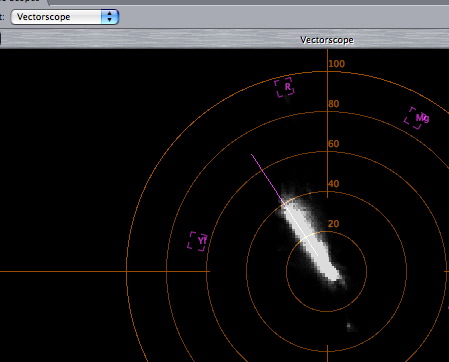Click the blue dropdown stepper arrows

point(110,17)
